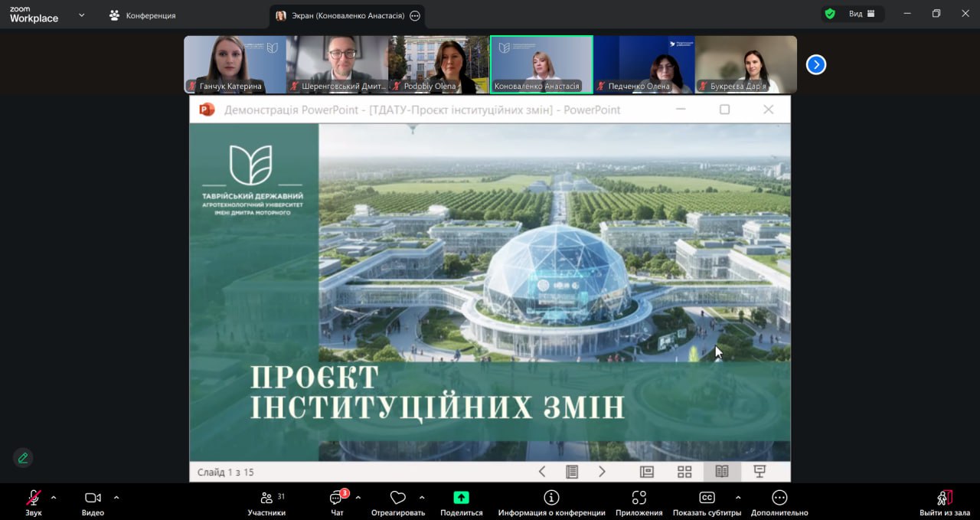
Task: Unmute the microphone via Звук button
Action: [34, 503]
